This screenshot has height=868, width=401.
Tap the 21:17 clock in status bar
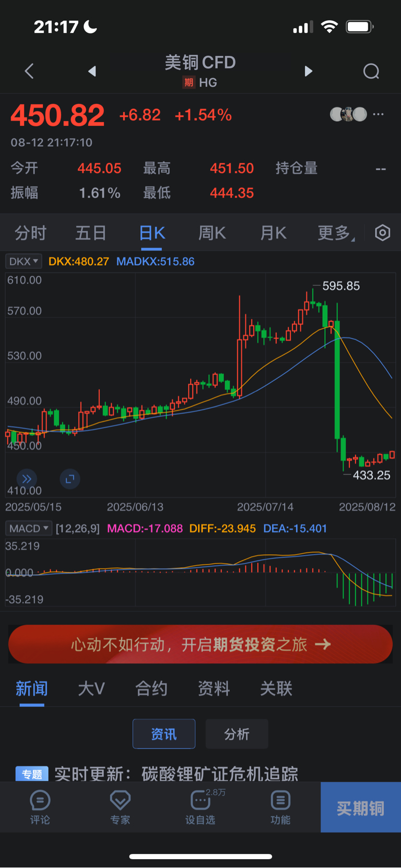coord(56,27)
